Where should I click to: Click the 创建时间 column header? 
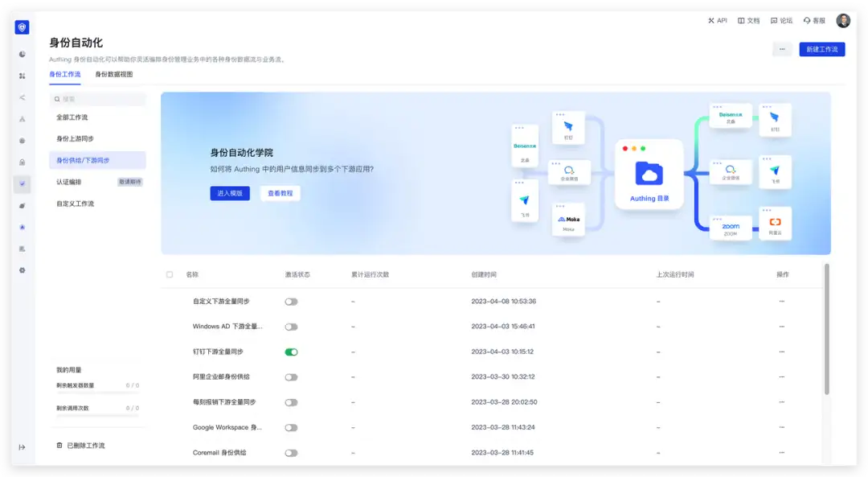(484, 274)
